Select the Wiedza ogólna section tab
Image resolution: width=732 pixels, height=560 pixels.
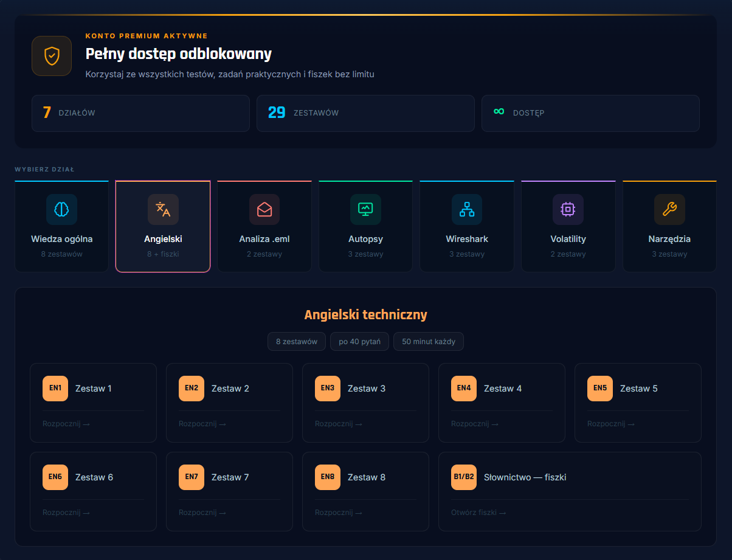(61, 226)
